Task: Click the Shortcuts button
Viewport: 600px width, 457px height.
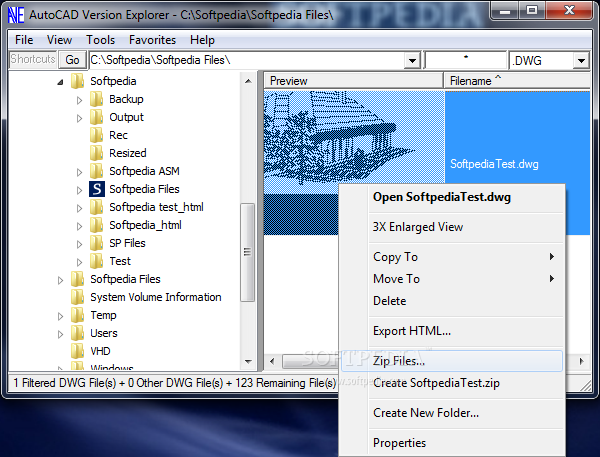Action: pyautogui.click(x=33, y=60)
